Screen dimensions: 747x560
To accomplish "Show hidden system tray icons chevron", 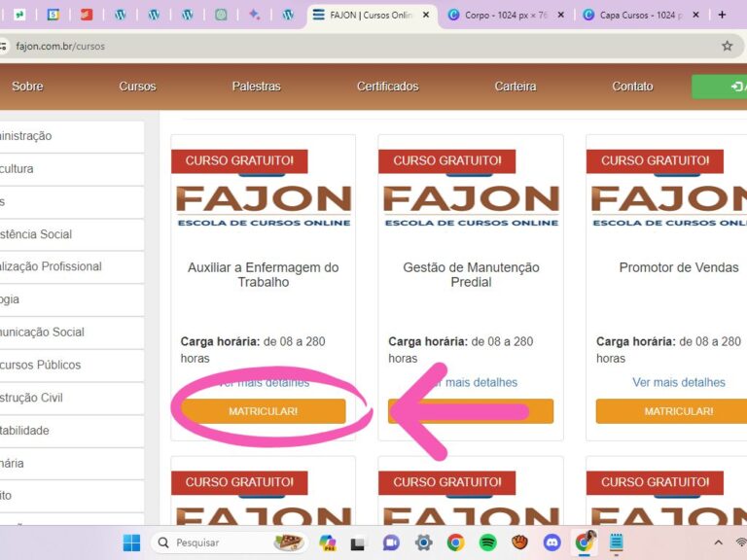I will [719, 542].
